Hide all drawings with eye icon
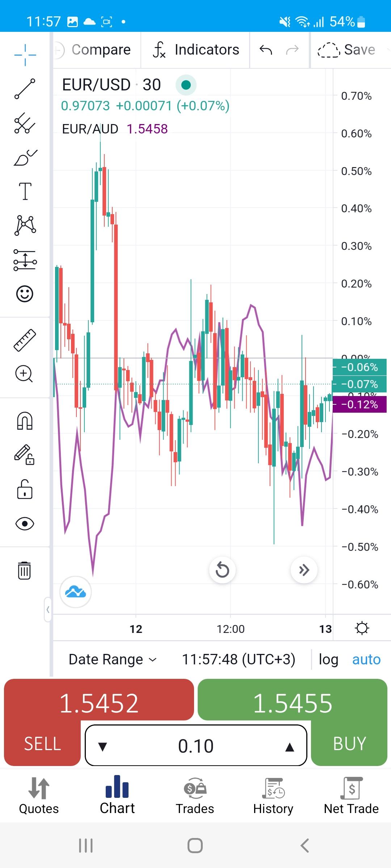391x868 pixels. [x=25, y=524]
